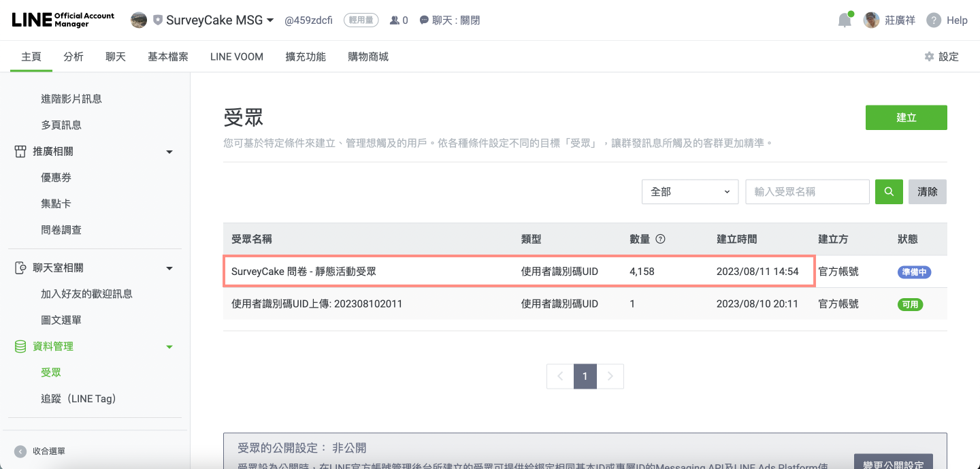Click the 聊天：關閉 chat status

point(449,20)
